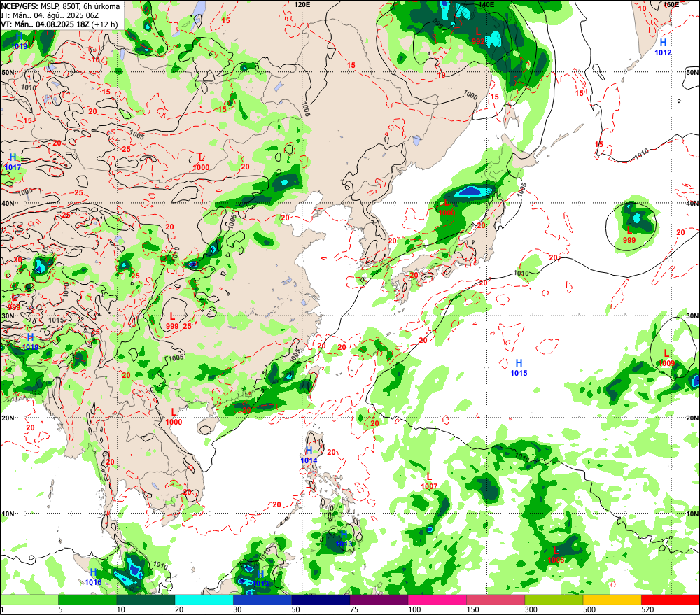Click the olive 300–500 mm legend swatch
Screen dimensions: 700x615
pos(554,600)
